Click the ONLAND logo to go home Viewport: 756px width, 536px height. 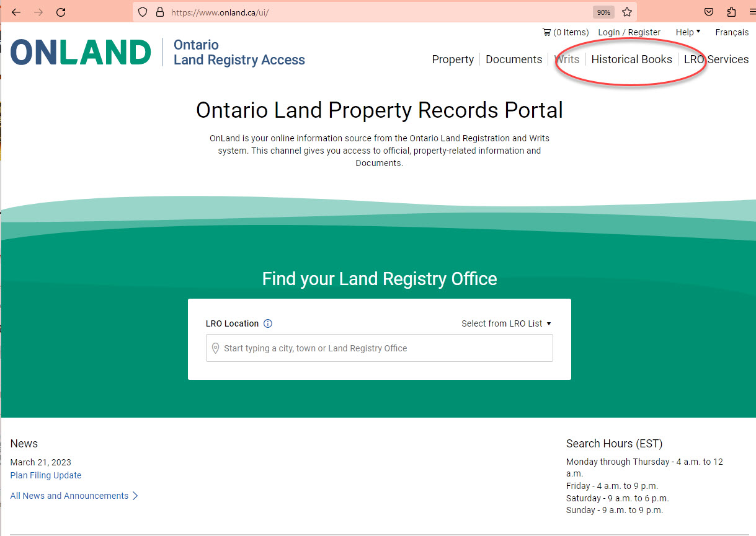[79, 52]
